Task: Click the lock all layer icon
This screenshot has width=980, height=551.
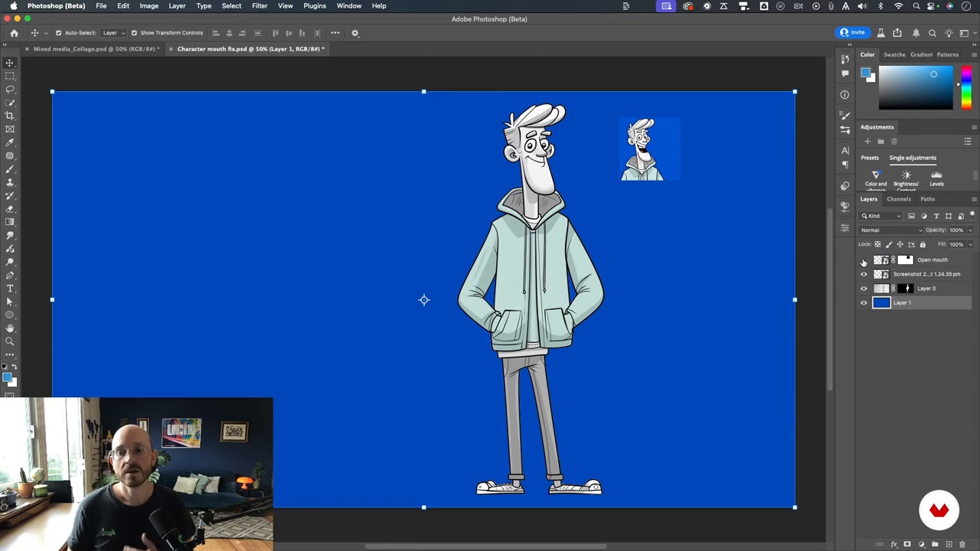Action: pos(923,244)
